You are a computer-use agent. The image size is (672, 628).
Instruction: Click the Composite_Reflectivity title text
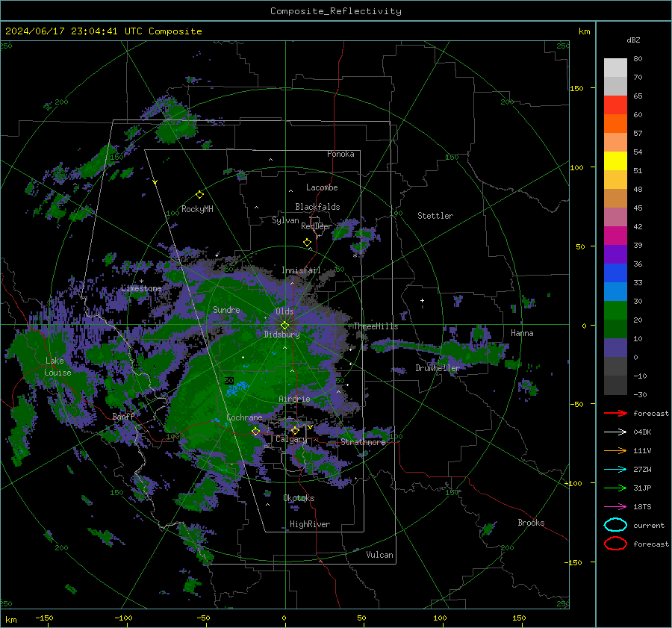tap(336, 11)
